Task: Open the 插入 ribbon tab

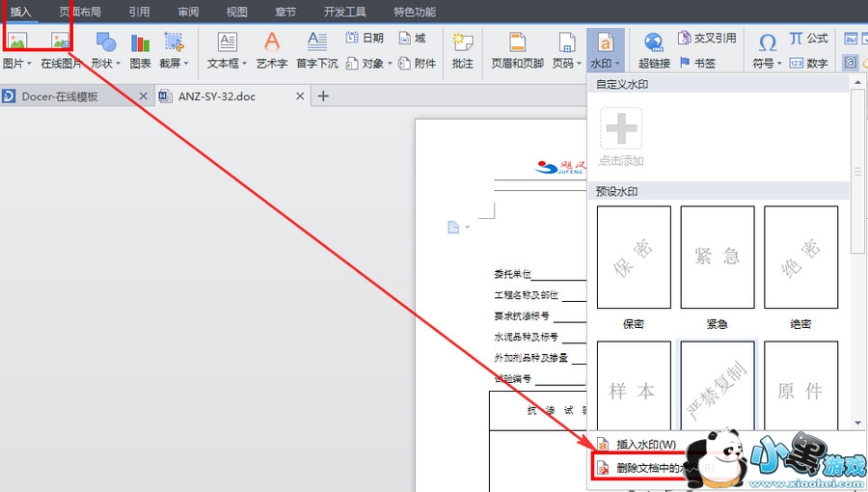Action: pyautogui.click(x=20, y=12)
